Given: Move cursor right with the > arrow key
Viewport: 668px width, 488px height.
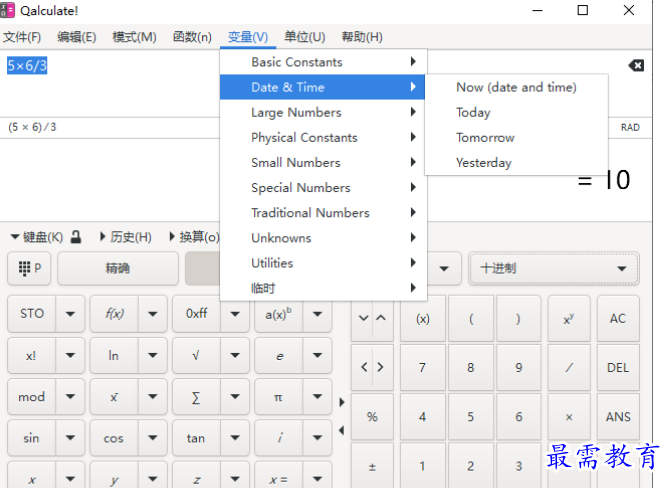Looking at the screenshot, I should [x=380, y=367].
